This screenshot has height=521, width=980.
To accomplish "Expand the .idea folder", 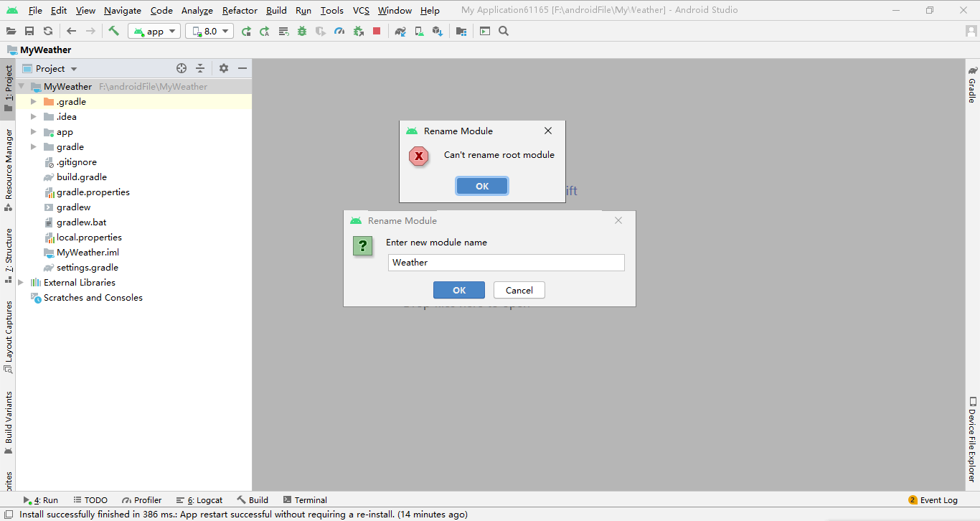I will click(x=33, y=117).
